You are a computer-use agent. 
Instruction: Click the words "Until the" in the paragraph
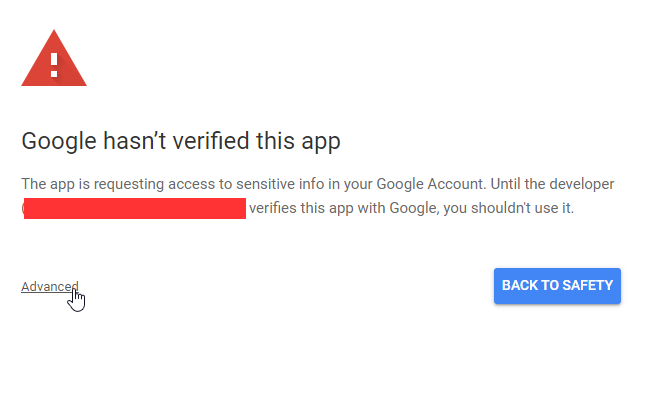521,185
